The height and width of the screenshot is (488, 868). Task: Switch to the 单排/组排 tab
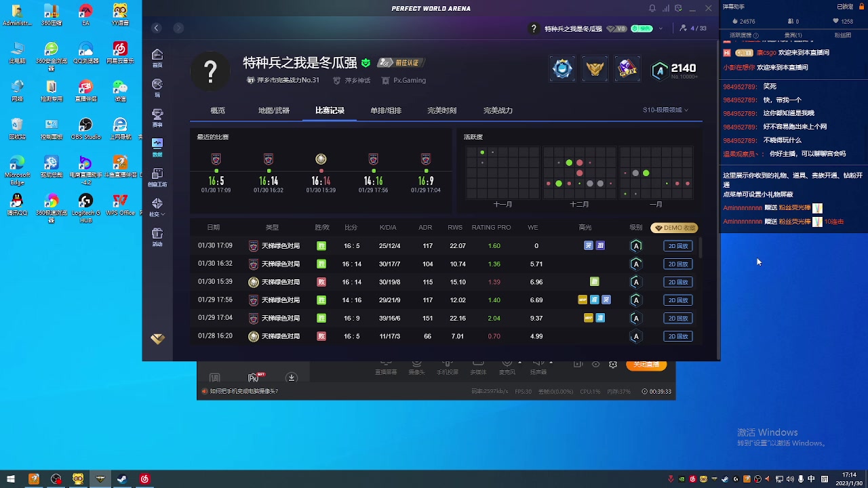[386, 110]
